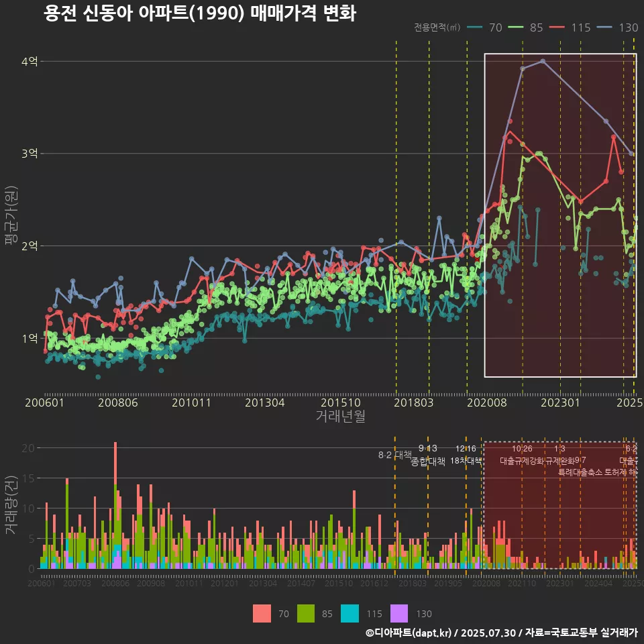Click the salmon 70 swatch in bottom legend

(262, 614)
